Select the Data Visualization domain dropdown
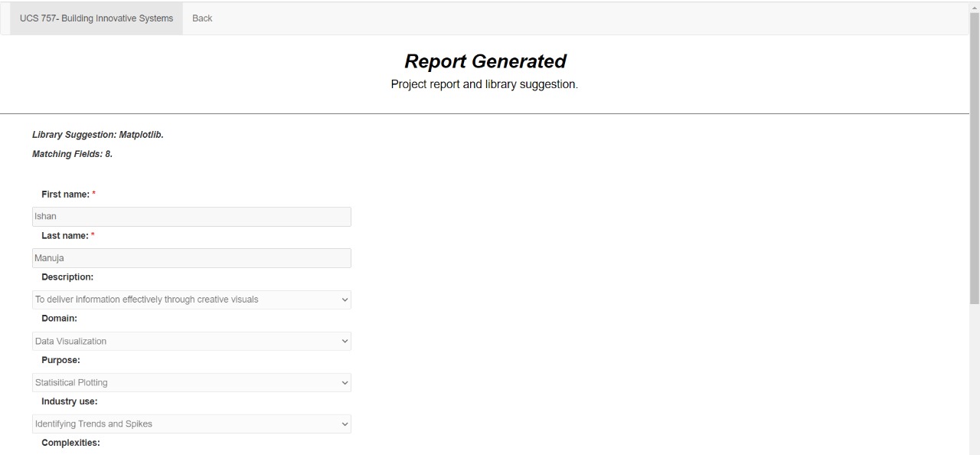The height and width of the screenshot is (455, 980). 191,341
